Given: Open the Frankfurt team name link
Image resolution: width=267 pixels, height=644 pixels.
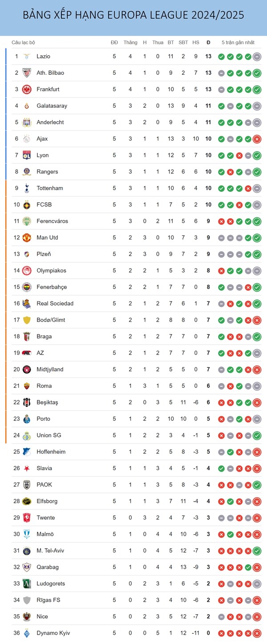Looking at the screenshot, I should coord(48,90).
